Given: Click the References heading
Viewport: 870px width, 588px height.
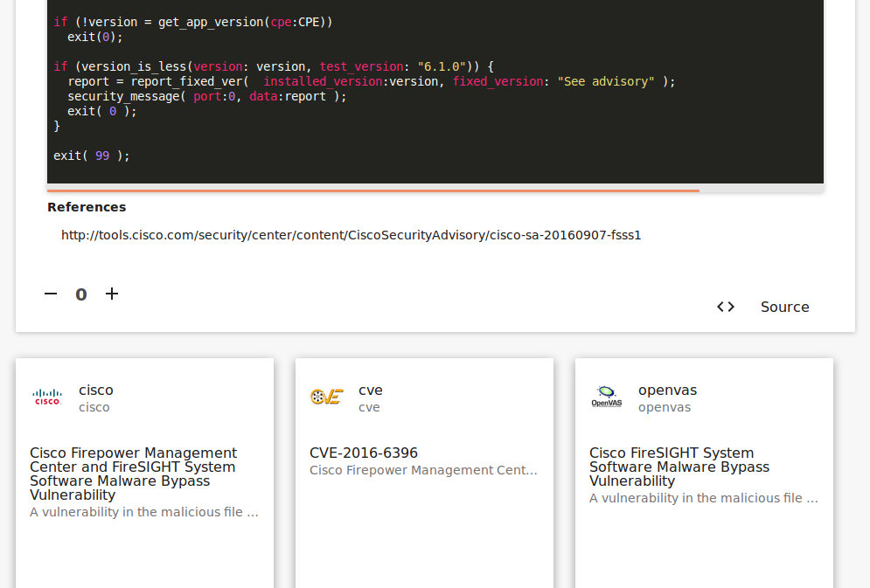Looking at the screenshot, I should pos(87,207).
